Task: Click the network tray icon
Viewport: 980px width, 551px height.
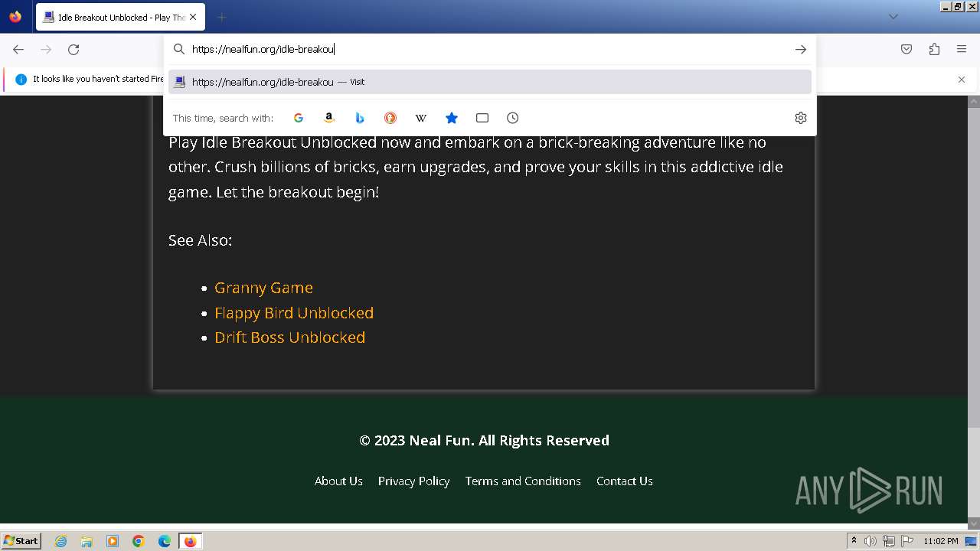Action: (x=889, y=541)
